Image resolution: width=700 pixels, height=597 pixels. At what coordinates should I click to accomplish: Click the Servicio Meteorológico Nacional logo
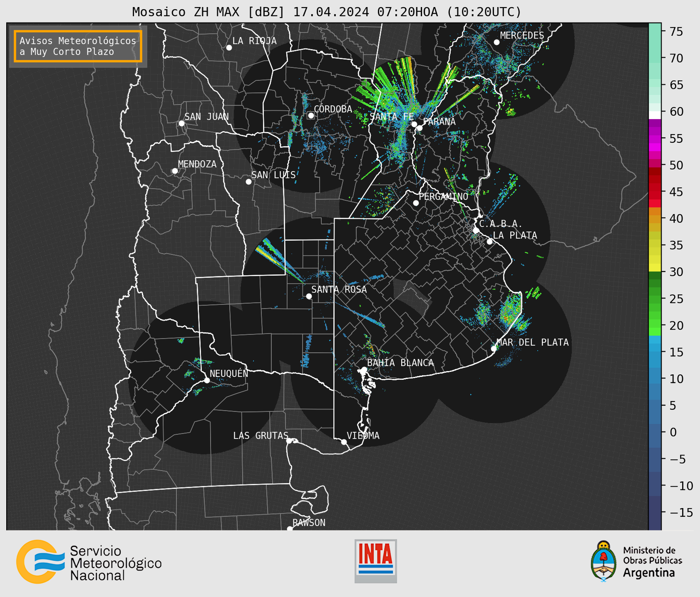(89, 562)
